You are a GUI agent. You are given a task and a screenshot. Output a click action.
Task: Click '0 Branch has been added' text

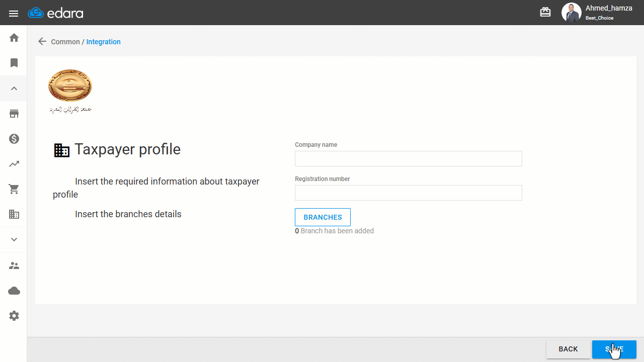[x=335, y=231]
